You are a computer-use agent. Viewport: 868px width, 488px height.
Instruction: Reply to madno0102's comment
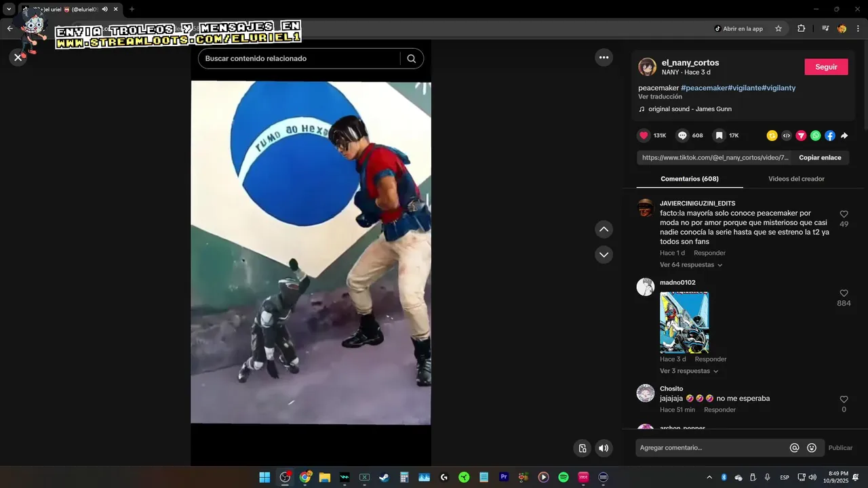[711, 360]
